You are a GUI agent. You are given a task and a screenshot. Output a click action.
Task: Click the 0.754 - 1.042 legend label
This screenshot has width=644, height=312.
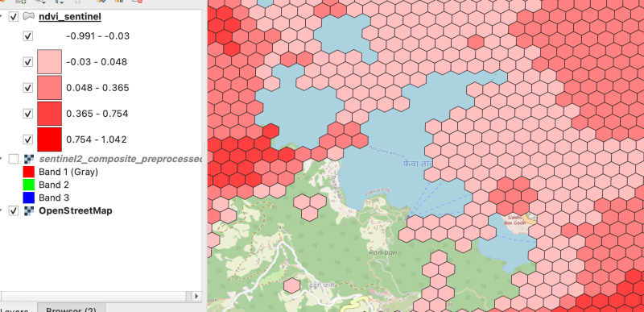pyautogui.click(x=97, y=139)
